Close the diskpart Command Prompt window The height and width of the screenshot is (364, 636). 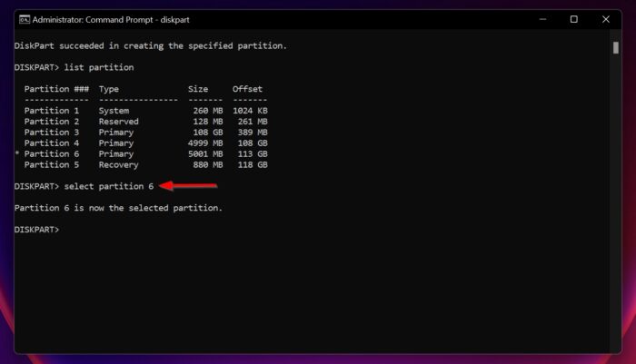606,19
